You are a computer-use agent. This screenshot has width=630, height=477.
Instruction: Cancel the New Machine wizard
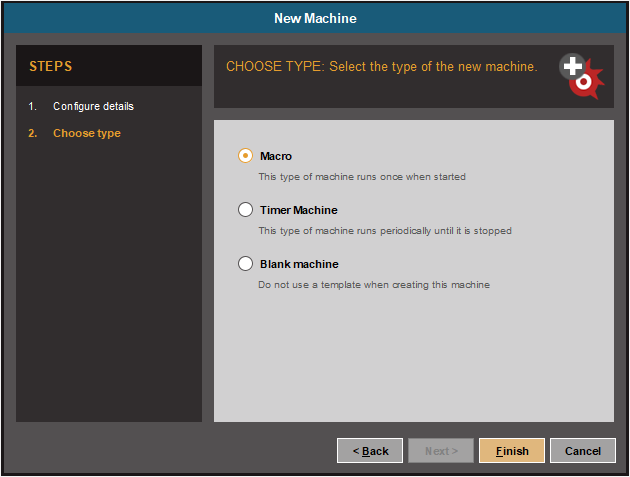pyautogui.click(x=583, y=451)
